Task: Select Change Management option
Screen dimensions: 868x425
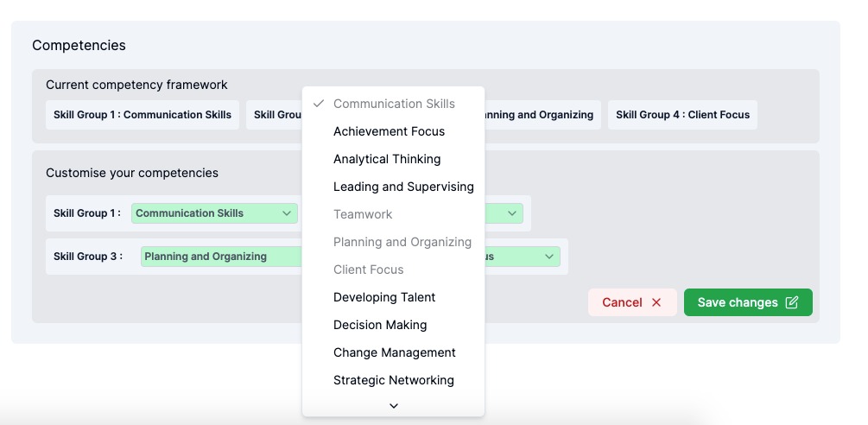Action: tap(394, 352)
